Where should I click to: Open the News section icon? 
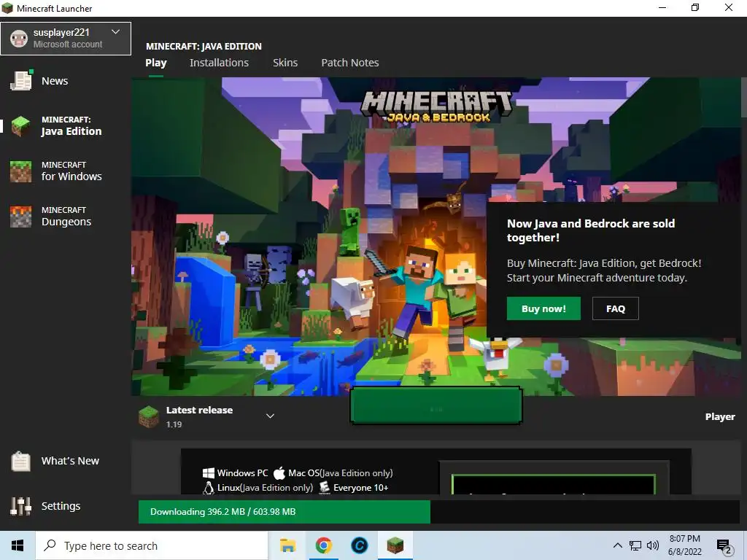pyautogui.click(x=21, y=80)
